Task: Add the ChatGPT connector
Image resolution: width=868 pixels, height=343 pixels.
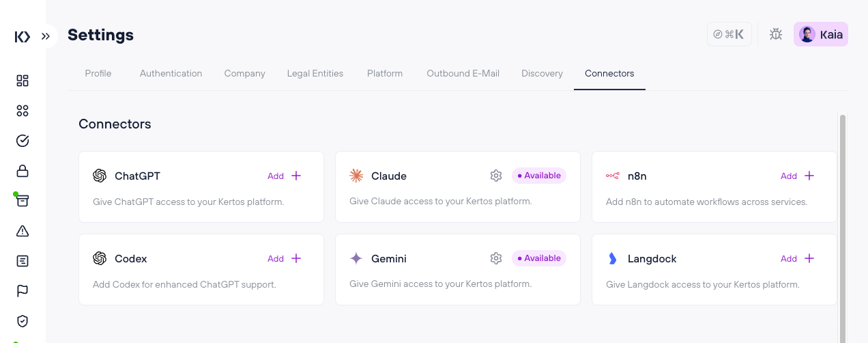Action: (x=285, y=176)
